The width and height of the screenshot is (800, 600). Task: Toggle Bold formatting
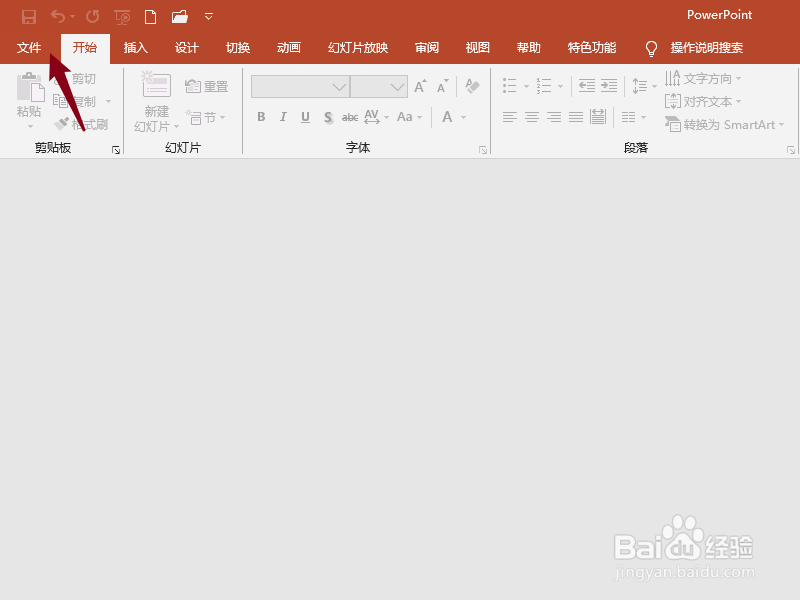pyautogui.click(x=261, y=117)
